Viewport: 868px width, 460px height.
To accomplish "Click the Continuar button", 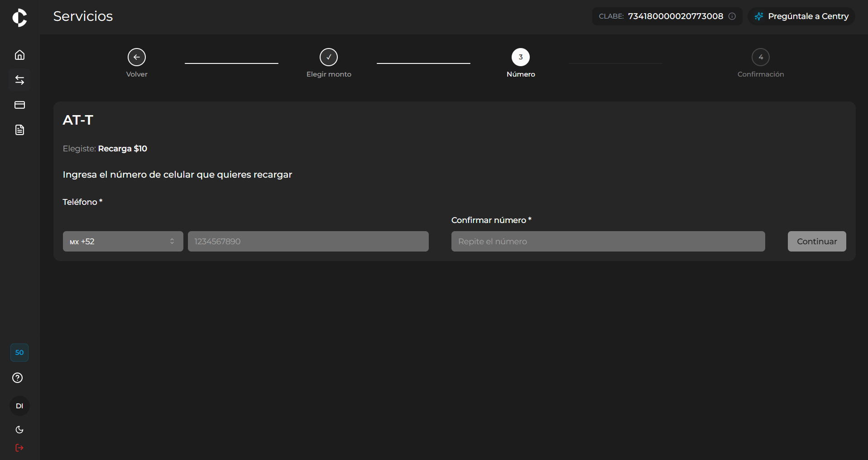I will (x=817, y=242).
